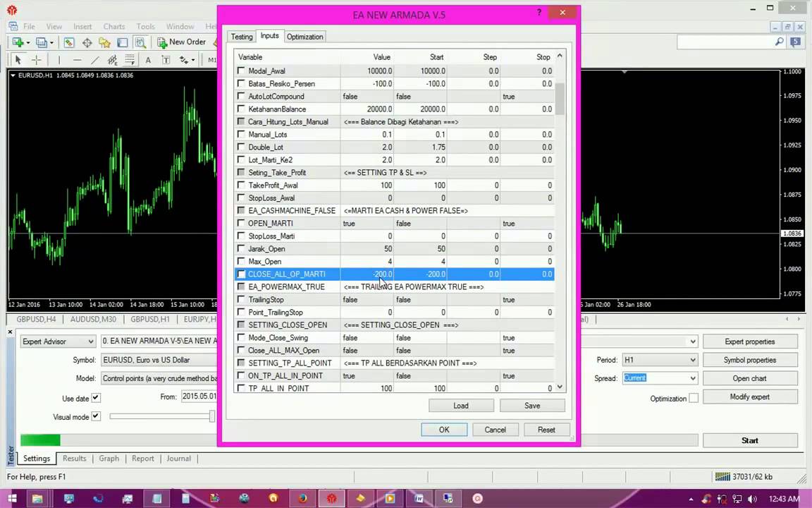Open the Period H1 dropdown

click(660, 360)
